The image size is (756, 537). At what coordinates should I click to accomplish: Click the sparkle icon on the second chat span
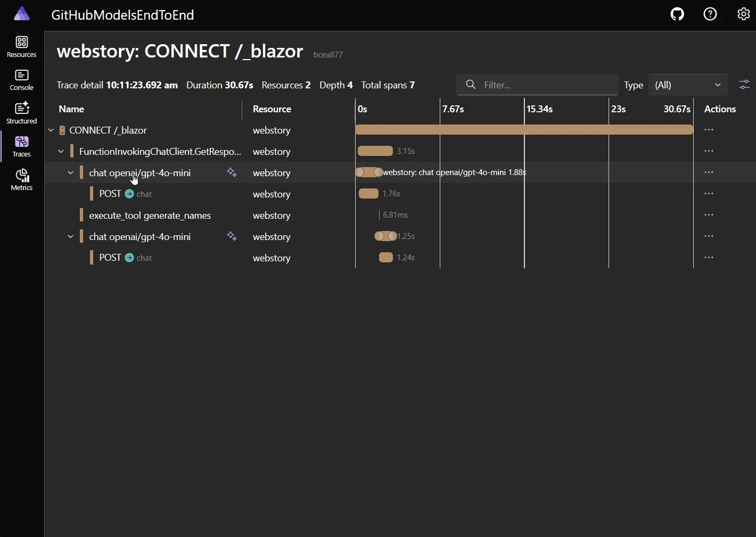click(232, 236)
